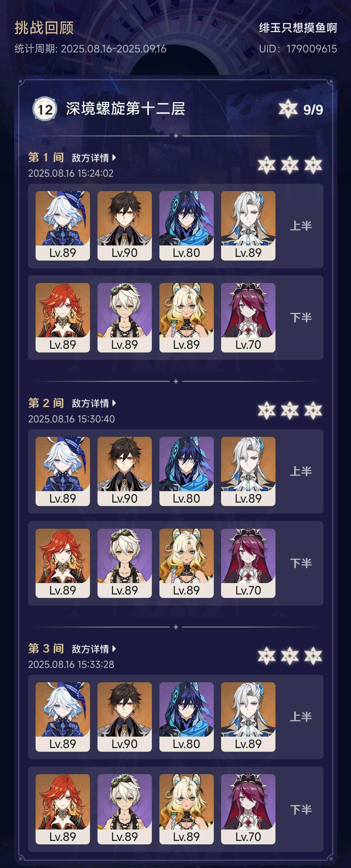Tap blonde cat-eared Lv.89 character in Chamber 3
The height and width of the screenshot is (868, 351).
pos(186,809)
